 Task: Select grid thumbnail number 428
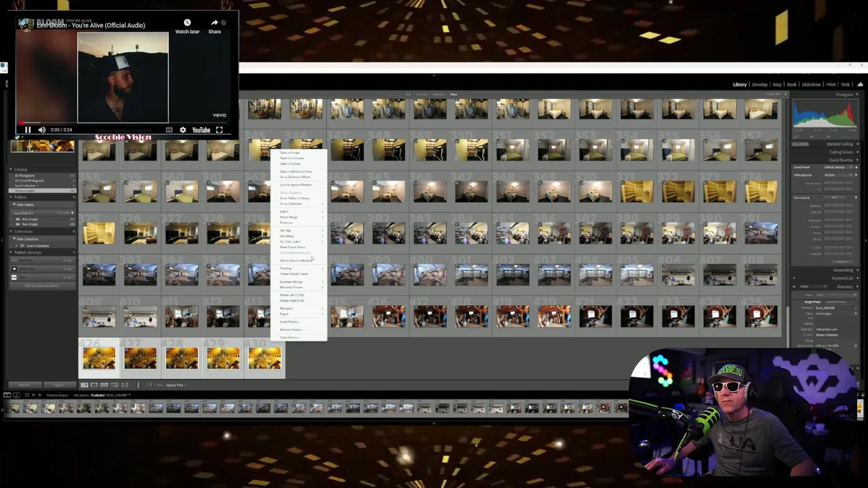pyautogui.click(x=182, y=358)
